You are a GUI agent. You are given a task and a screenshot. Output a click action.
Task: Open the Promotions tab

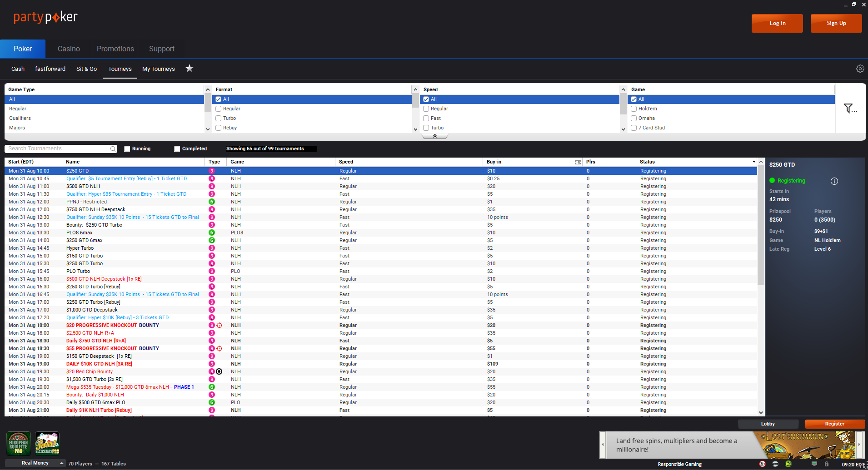coord(115,49)
